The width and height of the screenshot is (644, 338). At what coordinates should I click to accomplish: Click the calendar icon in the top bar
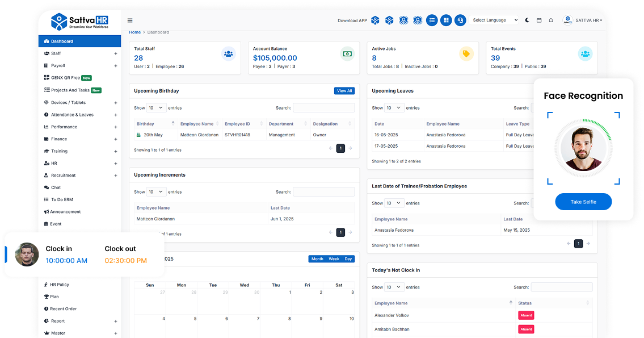click(538, 20)
